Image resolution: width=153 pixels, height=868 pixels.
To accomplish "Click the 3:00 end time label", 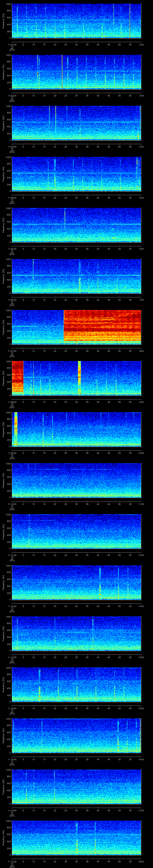I will click(x=141, y=96).
